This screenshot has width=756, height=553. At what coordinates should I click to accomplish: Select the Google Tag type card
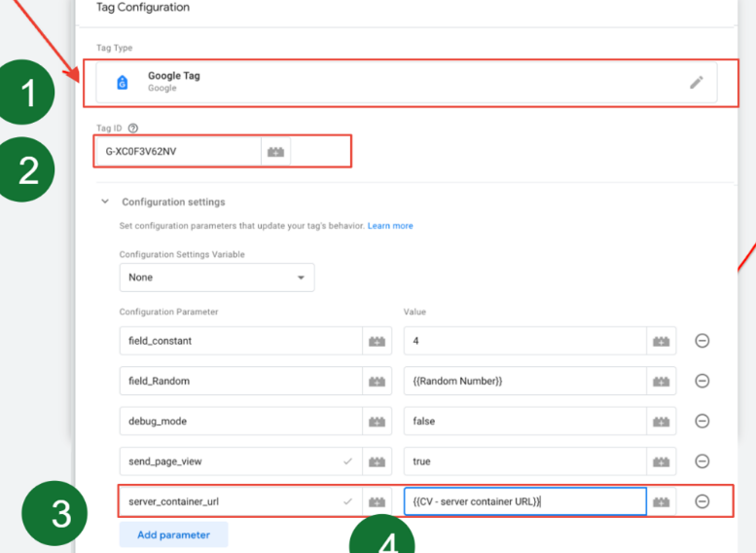[x=407, y=83]
